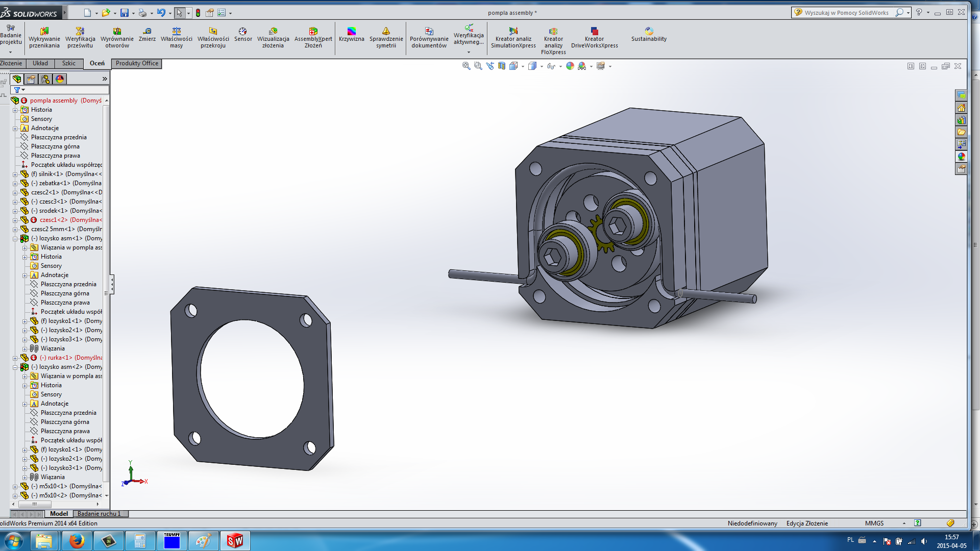Launch Kreator DriveWorksXpress
The width and height of the screenshot is (980, 551).
coord(595,38)
